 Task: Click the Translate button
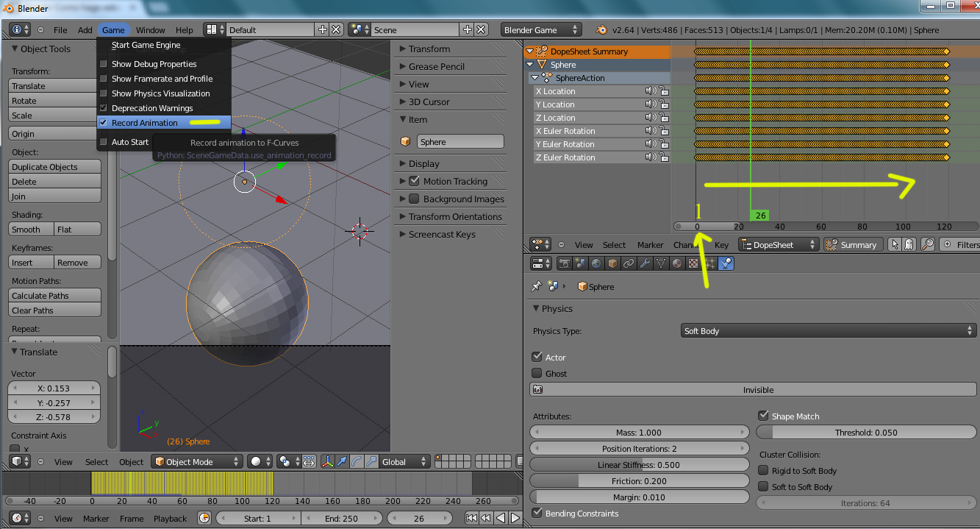point(55,86)
